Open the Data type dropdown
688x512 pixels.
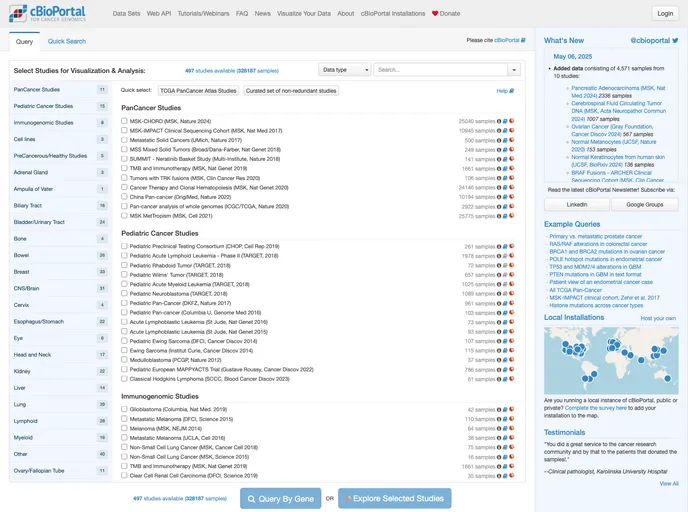coord(345,70)
